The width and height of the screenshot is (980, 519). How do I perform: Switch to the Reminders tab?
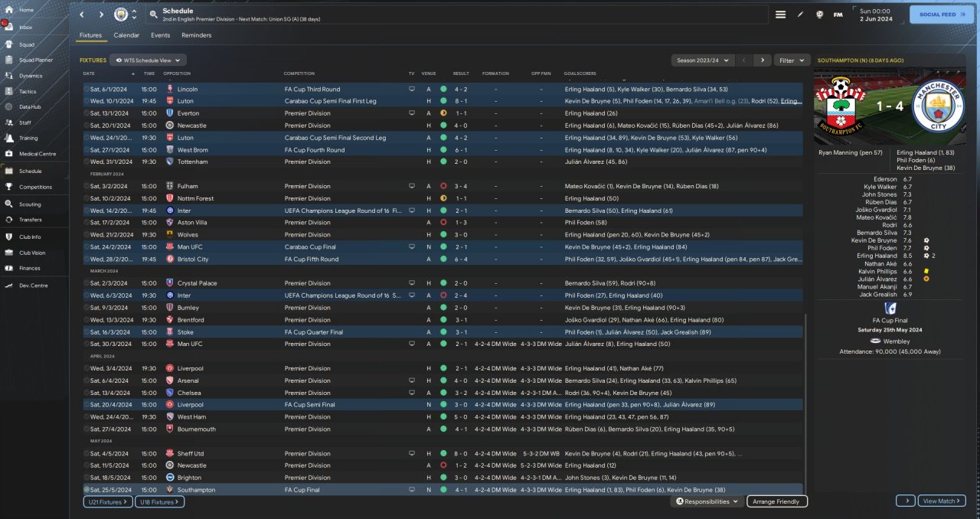pyautogui.click(x=196, y=35)
